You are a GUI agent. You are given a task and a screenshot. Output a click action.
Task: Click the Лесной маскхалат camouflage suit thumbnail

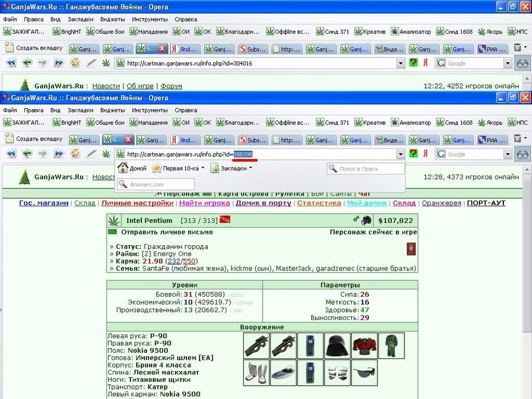[391, 346]
